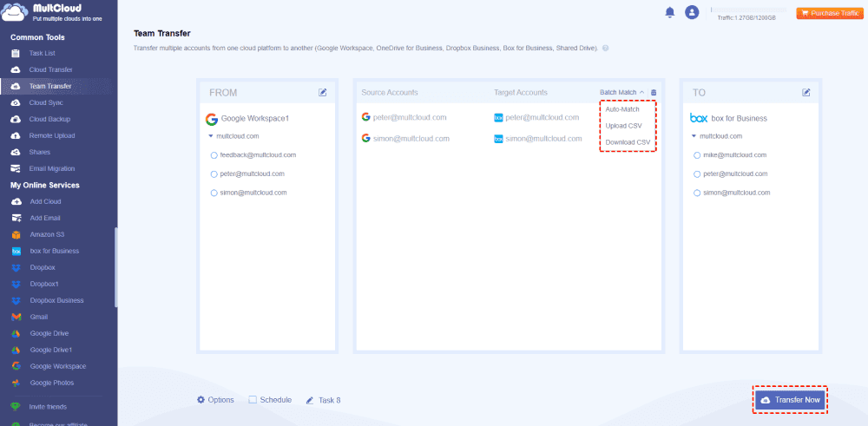Viewport: 868px width, 426px height.
Task: Click Google Workspace1 in FROM panel
Action: 247,118
